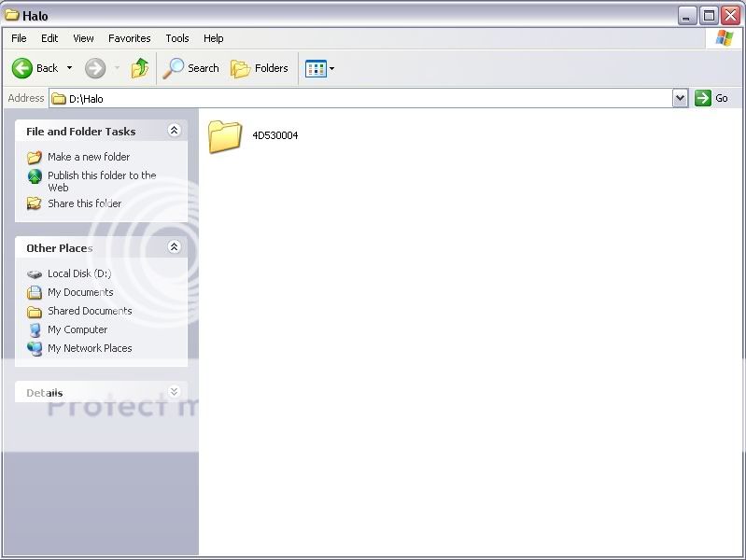This screenshot has height=560, width=746.
Task: Expand the Address bar dropdown list
Action: [x=680, y=98]
